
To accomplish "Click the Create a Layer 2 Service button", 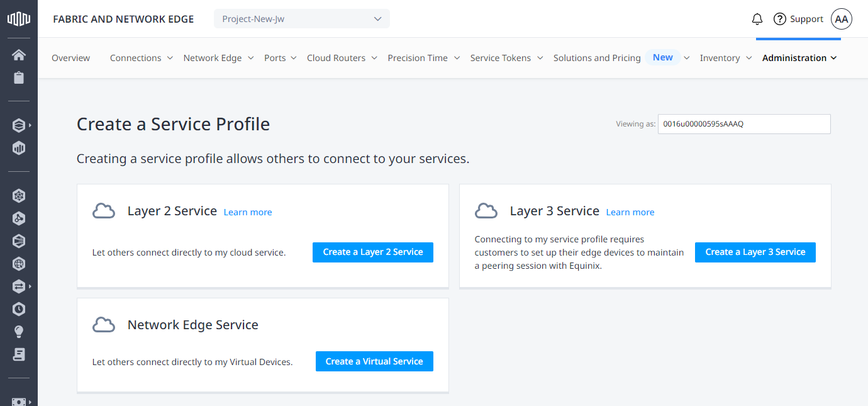I will click(x=373, y=252).
